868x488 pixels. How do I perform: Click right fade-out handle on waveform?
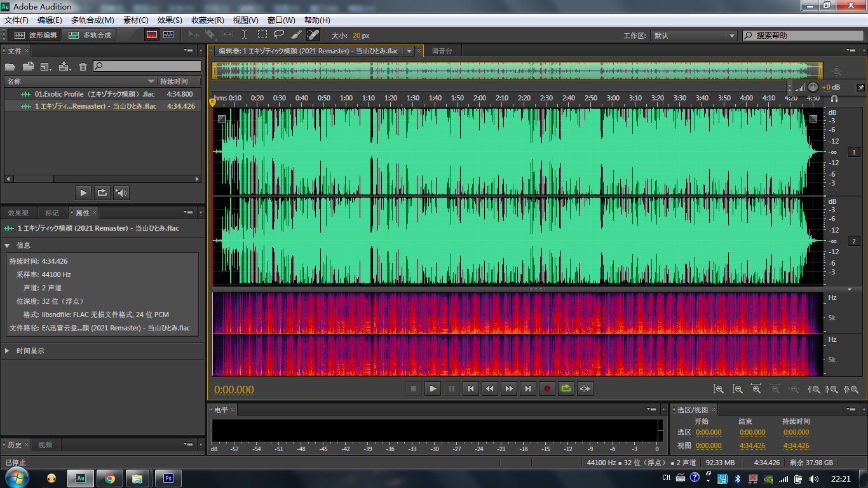click(813, 118)
